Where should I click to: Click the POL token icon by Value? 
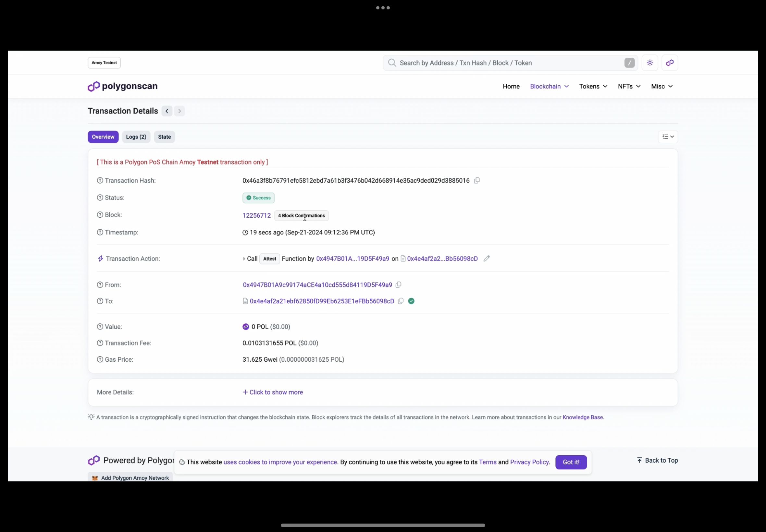246,327
